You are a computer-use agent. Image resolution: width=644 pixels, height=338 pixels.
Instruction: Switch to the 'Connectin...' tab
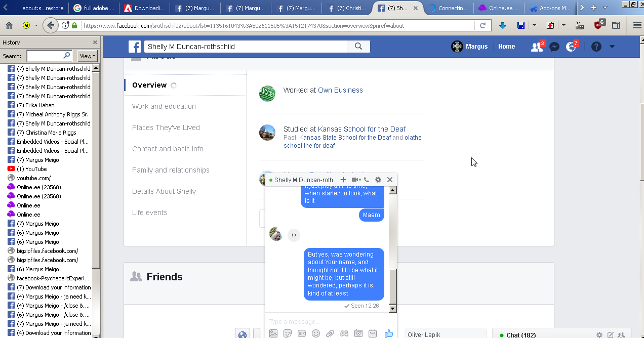tap(448, 8)
